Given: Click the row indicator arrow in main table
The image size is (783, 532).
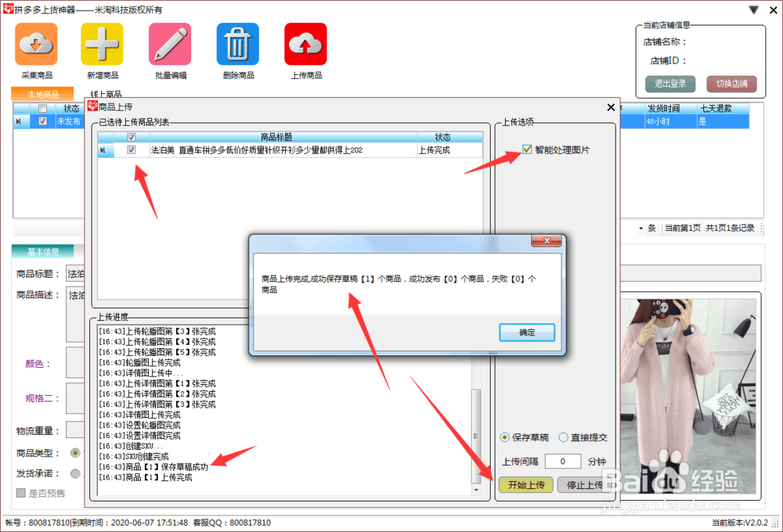Looking at the screenshot, I should coord(20,121).
